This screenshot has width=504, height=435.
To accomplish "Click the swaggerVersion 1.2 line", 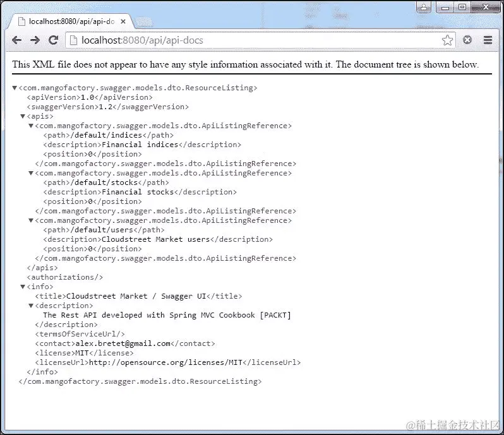I will point(107,107).
